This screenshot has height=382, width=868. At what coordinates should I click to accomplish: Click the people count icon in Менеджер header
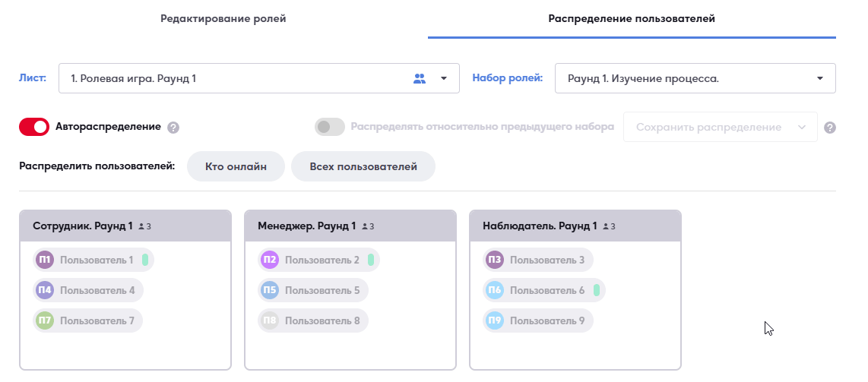pos(365,226)
